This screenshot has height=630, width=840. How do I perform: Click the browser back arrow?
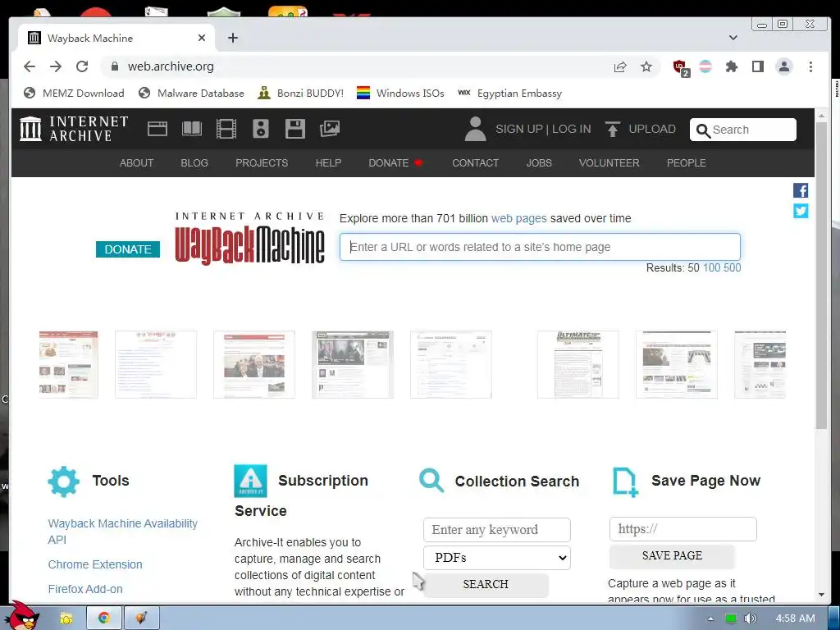[30, 66]
